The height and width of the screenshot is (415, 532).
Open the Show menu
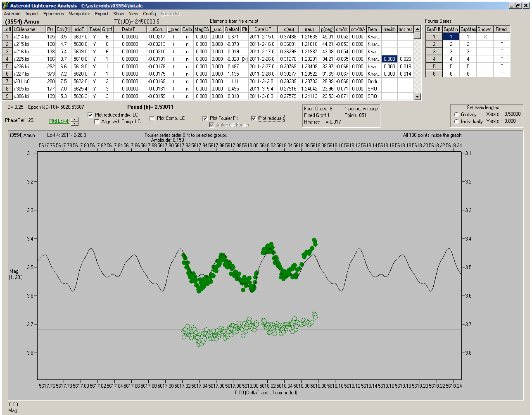[x=119, y=14]
